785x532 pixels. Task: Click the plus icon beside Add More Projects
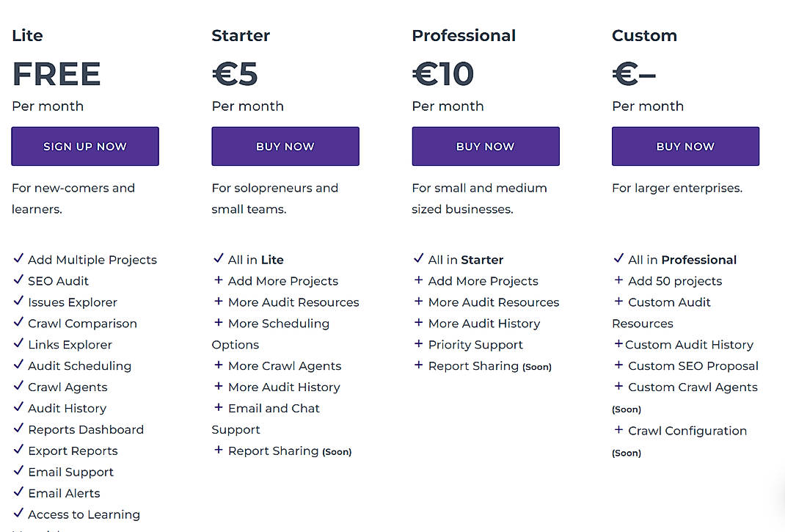pos(218,281)
